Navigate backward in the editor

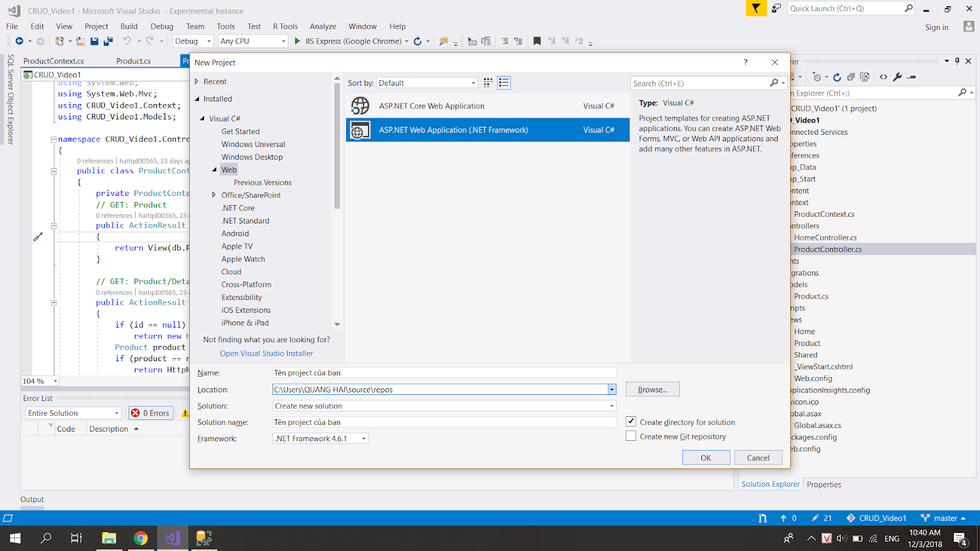coord(18,41)
